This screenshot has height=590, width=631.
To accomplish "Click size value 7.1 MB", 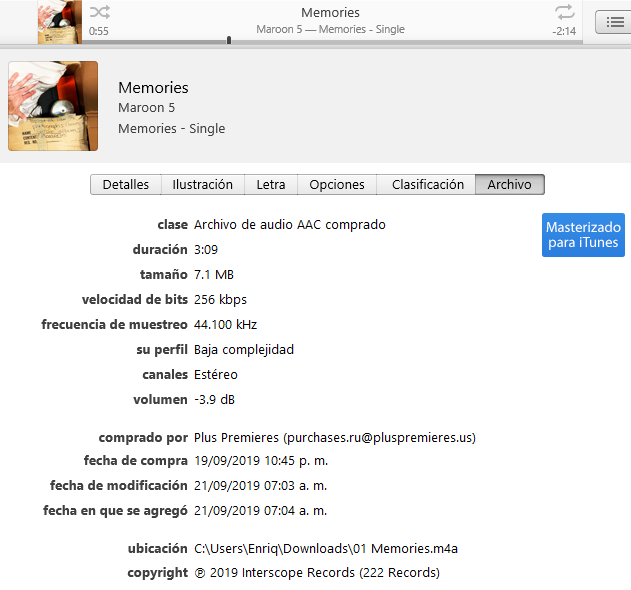I will click(x=214, y=274).
